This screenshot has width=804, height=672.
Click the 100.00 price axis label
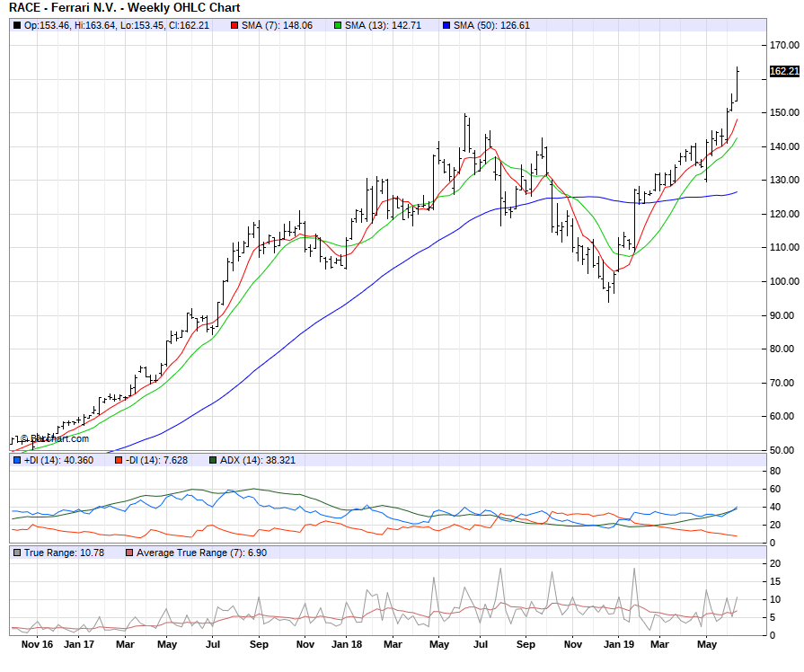click(x=784, y=281)
